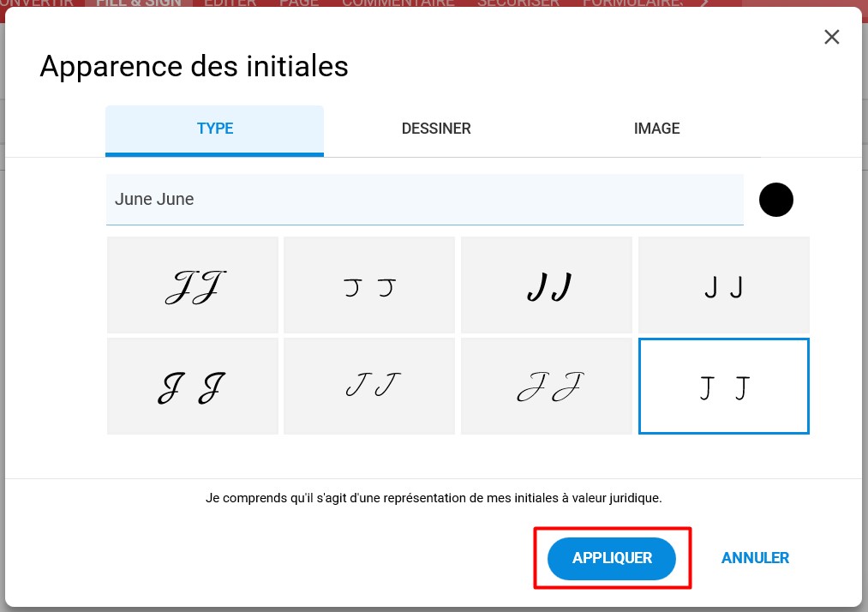
Task: Pick the bold brush JJ style
Action: tap(547, 285)
